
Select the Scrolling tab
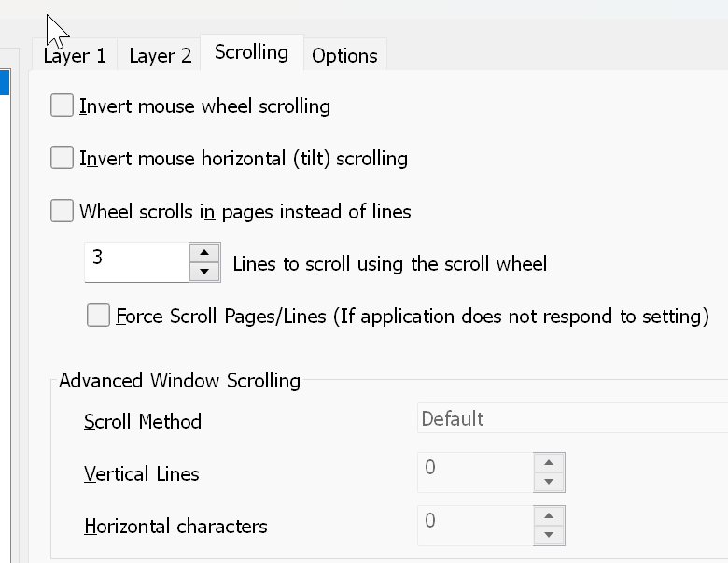[252, 52]
